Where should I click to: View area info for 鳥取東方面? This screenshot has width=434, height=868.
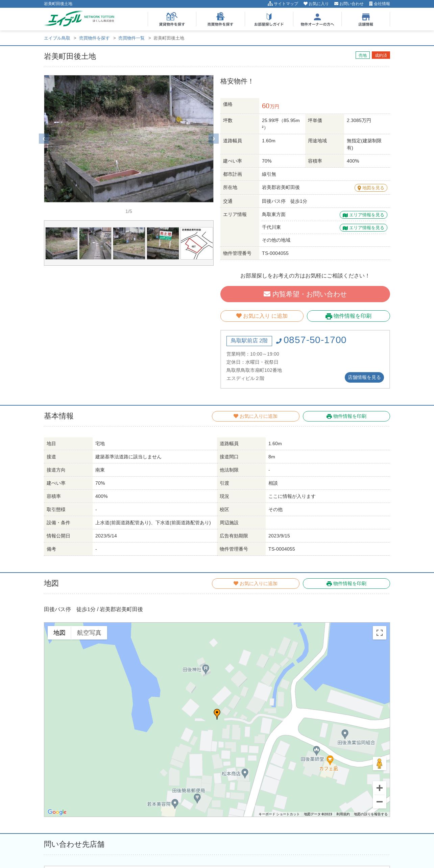click(363, 215)
